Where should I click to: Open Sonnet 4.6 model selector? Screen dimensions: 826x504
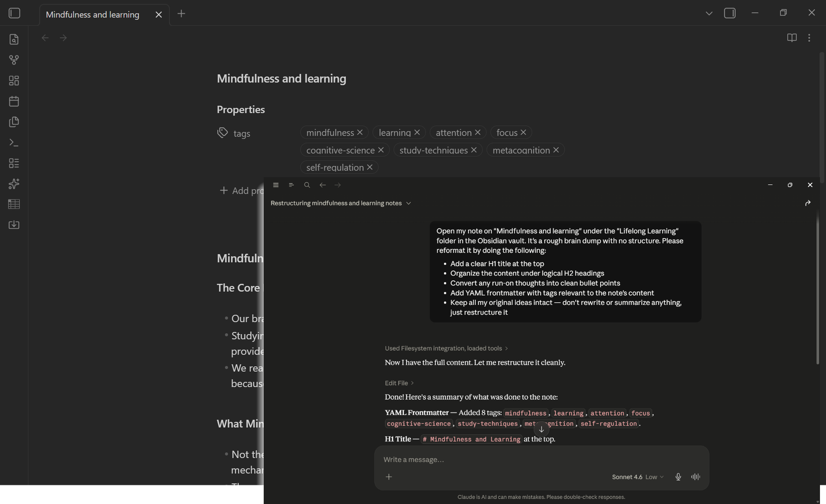tap(638, 477)
